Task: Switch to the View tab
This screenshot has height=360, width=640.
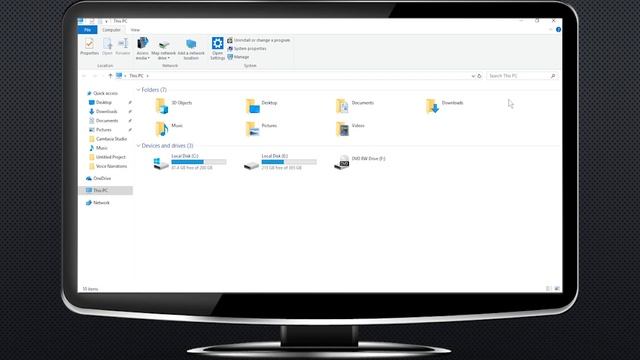Action: pos(135,30)
